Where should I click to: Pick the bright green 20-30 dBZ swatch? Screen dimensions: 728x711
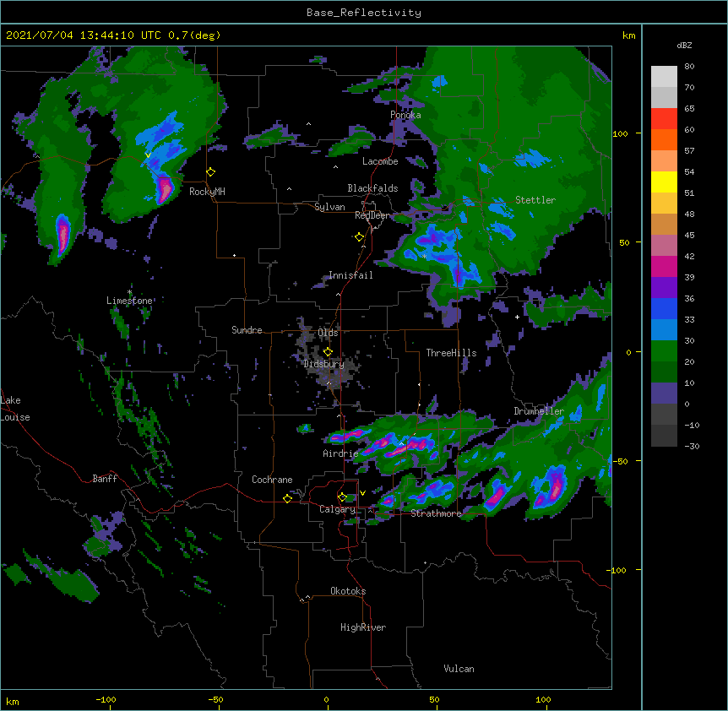[664, 351]
